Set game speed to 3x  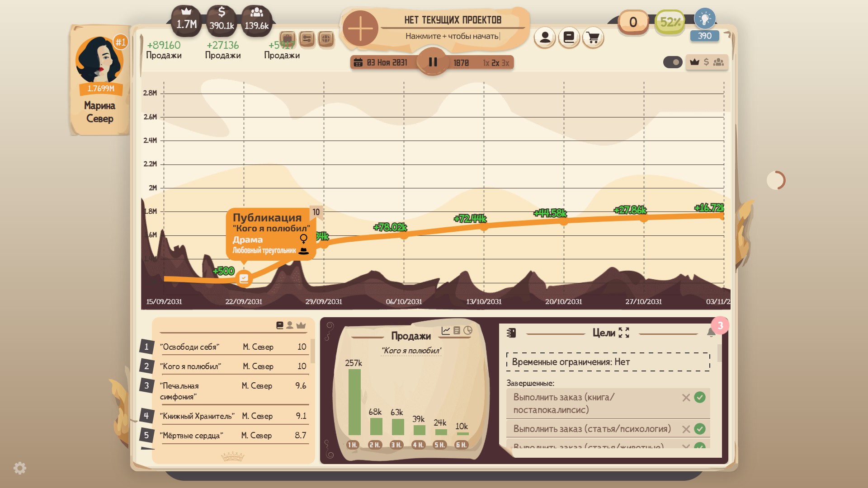point(505,63)
